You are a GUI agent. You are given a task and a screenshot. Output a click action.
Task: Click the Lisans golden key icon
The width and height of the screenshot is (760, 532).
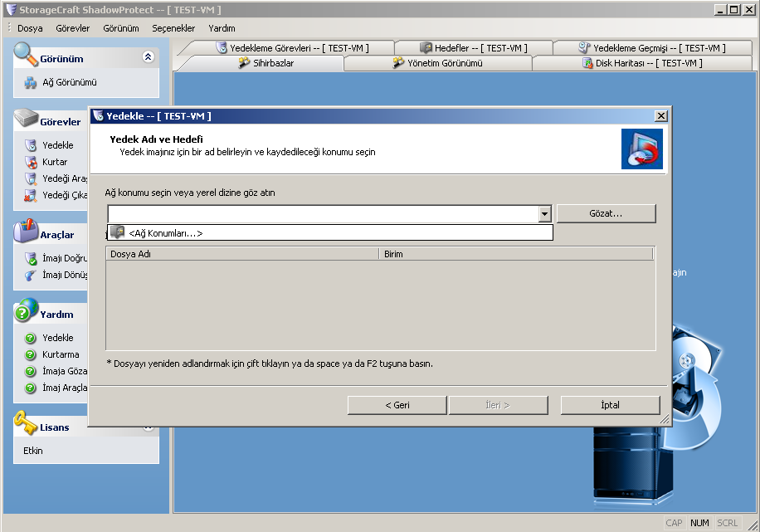[x=26, y=423]
